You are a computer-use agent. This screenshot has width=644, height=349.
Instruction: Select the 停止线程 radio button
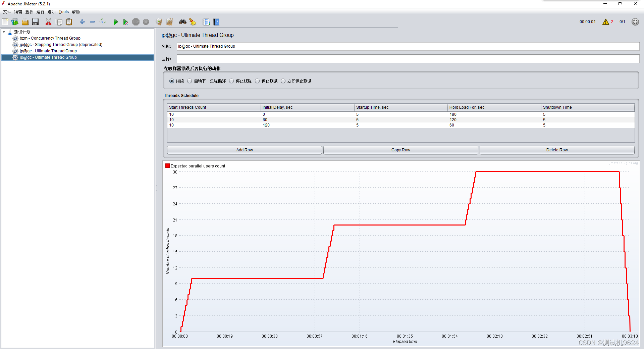(x=231, y=81)
